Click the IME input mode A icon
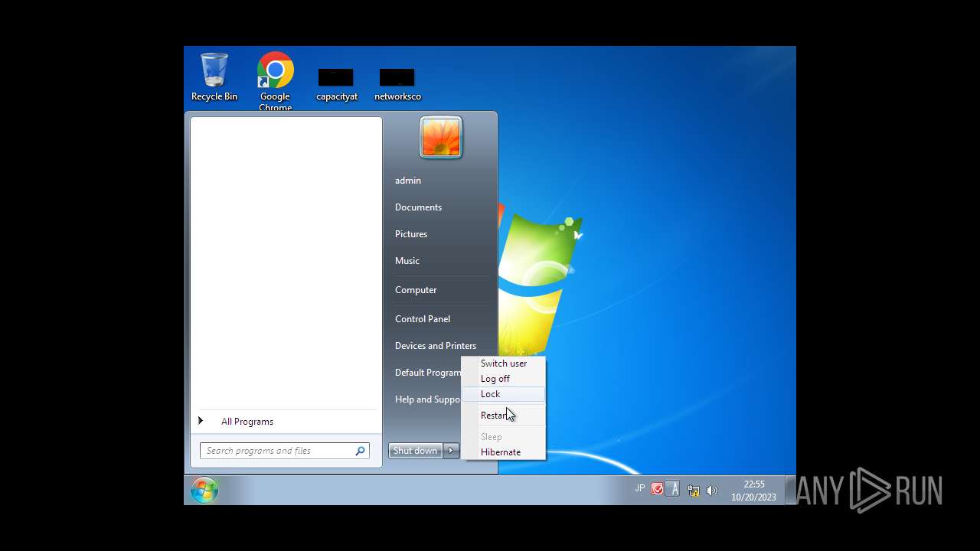The width and height of the screenshot is (980, 551). point(673,489)
